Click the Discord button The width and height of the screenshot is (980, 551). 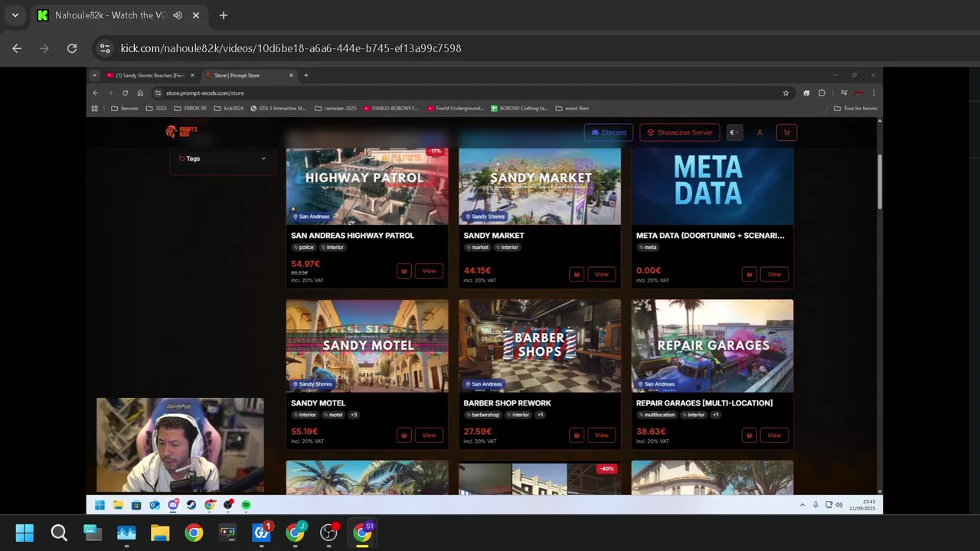(609, 132)
